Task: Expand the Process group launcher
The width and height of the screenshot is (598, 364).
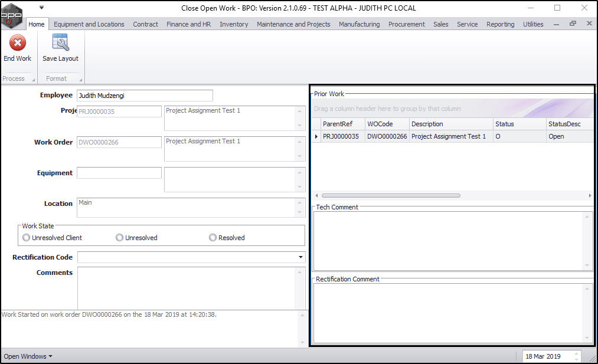Action: point(33,80)
